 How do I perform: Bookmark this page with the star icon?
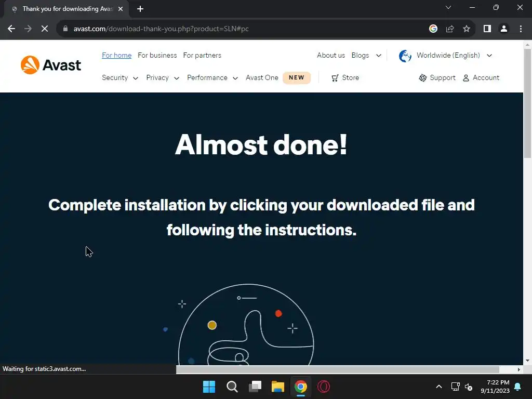[x=467, y=29]
